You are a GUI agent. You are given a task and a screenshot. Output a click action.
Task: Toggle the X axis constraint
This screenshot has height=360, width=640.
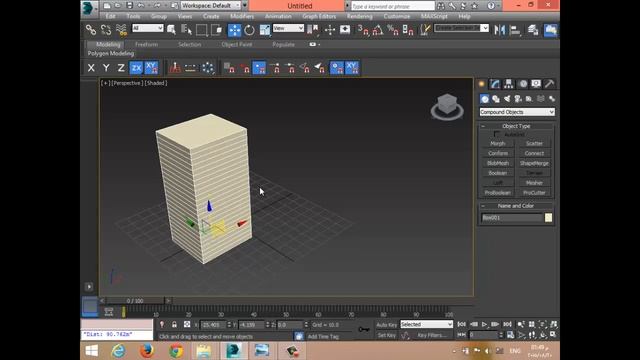[91, 68]
